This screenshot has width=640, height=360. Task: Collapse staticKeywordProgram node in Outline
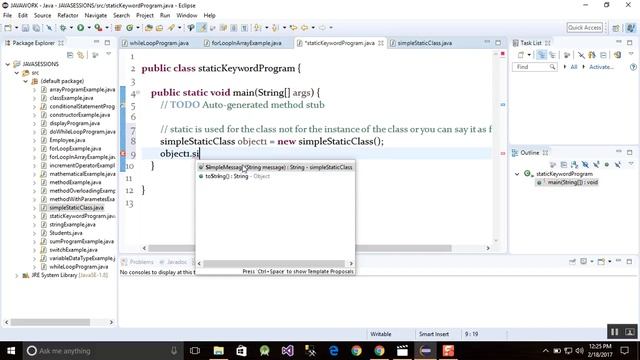pos(517,174)
